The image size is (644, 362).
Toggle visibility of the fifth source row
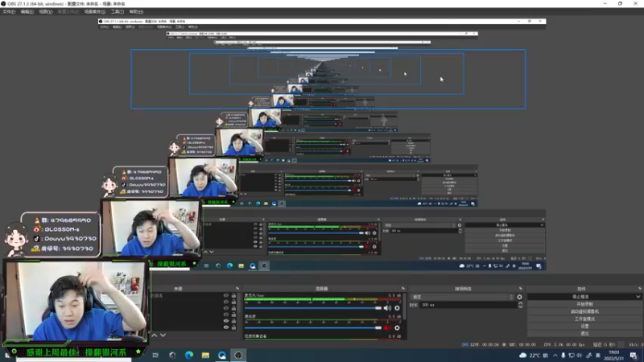tap(226, 321)
